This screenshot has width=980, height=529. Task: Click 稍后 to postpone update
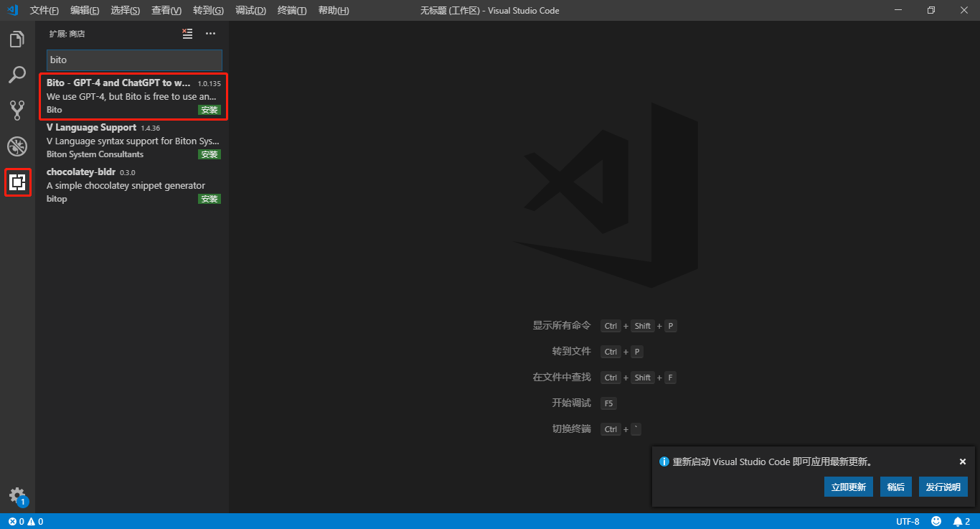click(x=896, y=487)
